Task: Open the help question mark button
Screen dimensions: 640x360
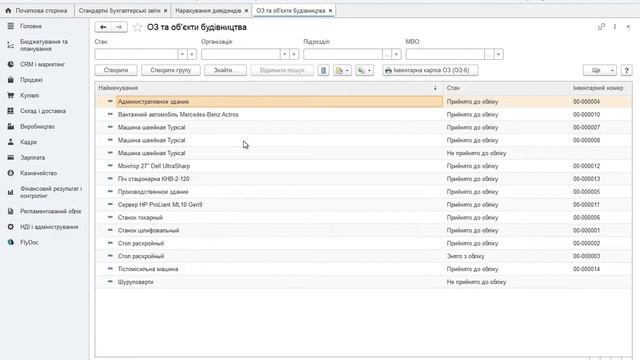Action: pos(627,70)
